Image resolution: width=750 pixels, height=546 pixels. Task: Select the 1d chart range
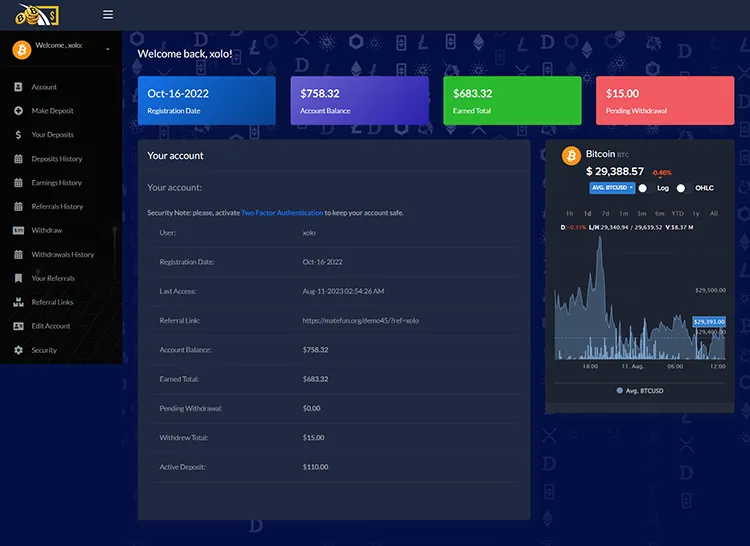587,213
